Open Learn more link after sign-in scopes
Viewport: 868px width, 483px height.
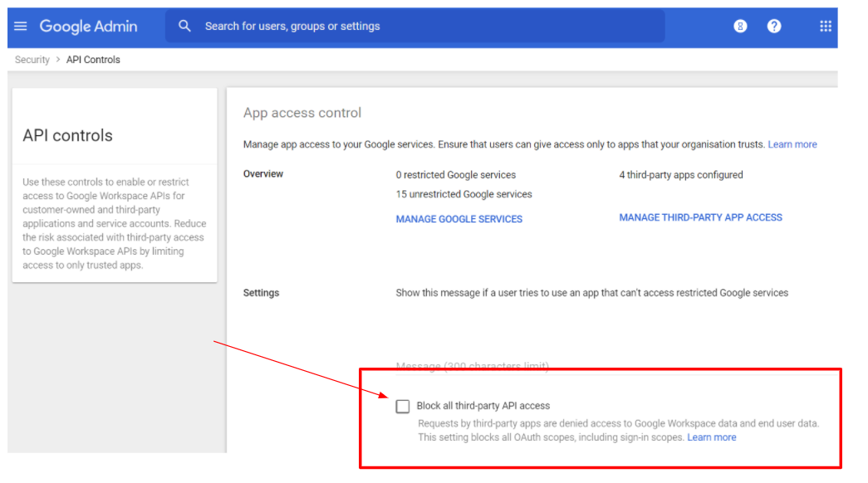[711, 437]
